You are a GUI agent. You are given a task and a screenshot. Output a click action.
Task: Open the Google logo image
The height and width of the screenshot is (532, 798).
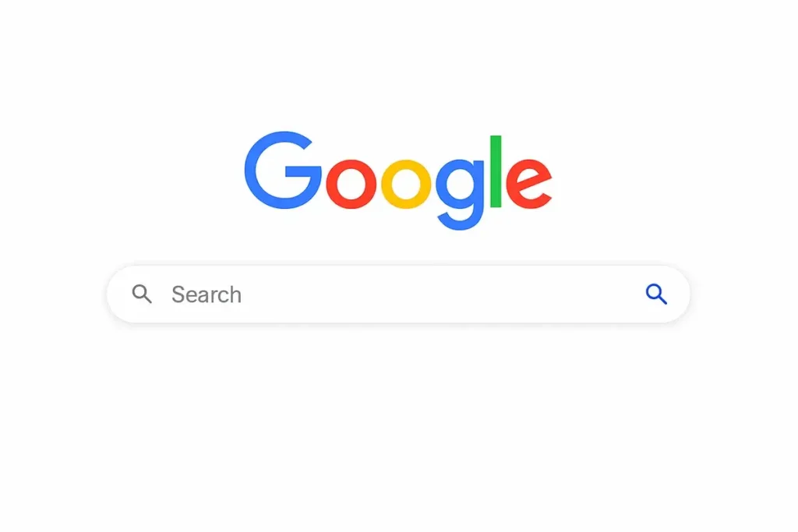click(x=398, y=181)
